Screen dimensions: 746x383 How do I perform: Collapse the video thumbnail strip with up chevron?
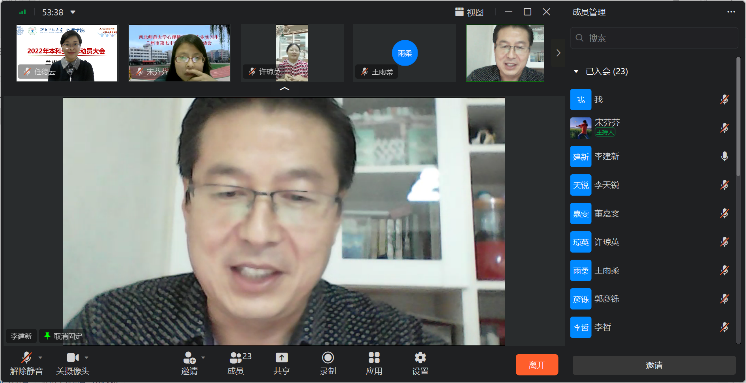(284, 89)
